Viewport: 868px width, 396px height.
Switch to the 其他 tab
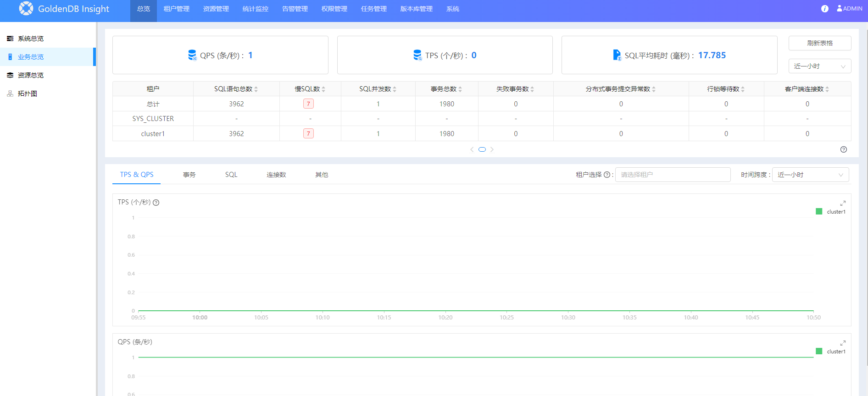(x=322, y=175)
